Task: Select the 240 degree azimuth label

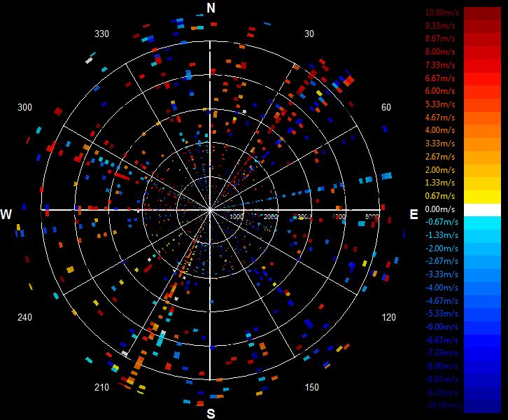Action: 24,317
